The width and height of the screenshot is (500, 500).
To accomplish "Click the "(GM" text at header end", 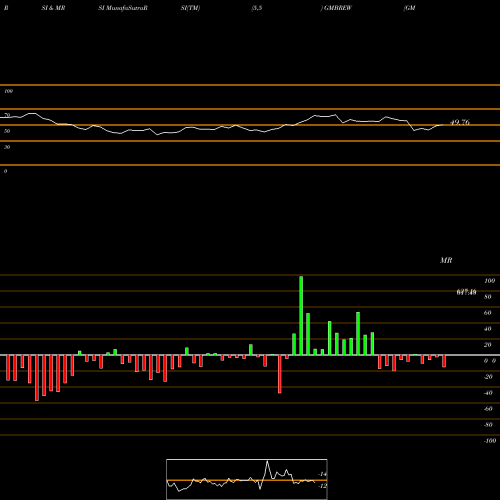I will coord(409,8).
